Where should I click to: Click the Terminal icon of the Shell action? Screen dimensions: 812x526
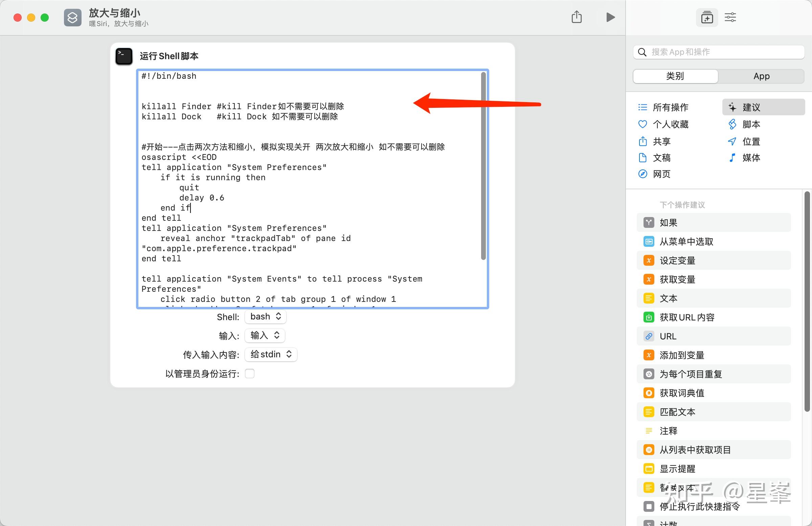pos(124,56)
